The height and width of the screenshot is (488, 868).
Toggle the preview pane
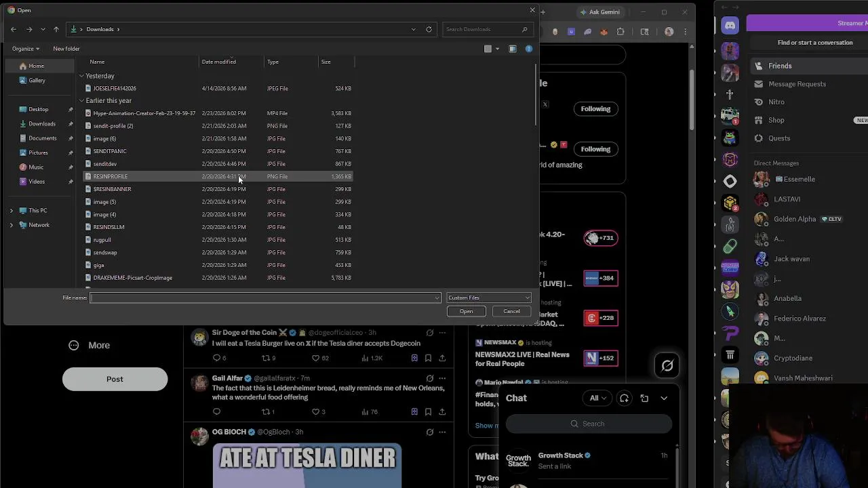[513, 49]
